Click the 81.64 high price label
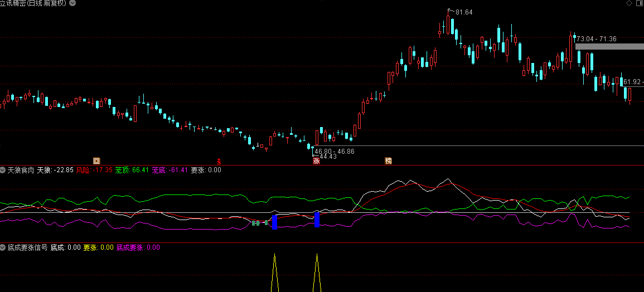This screenshot has width=644, height=292. click(x=464, y=12)
